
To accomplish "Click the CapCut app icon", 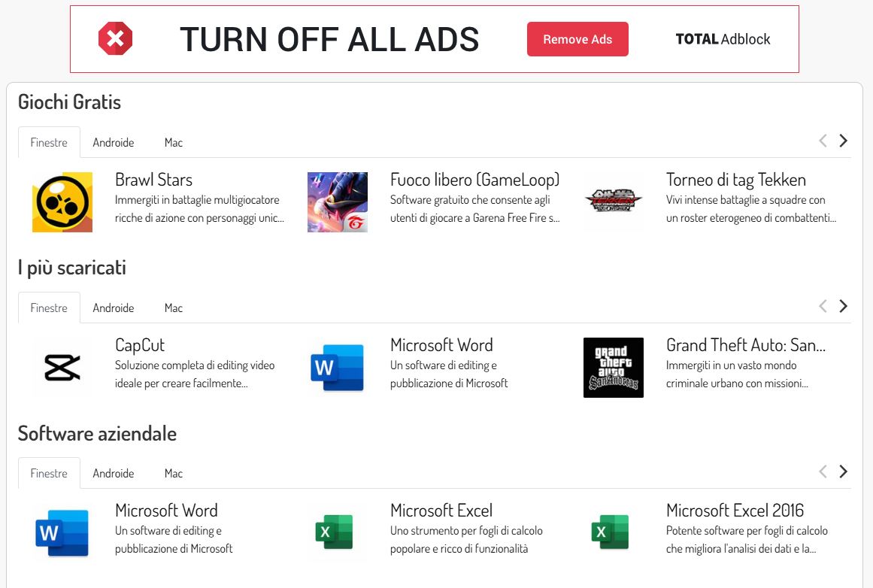I will tap(62, 368).
